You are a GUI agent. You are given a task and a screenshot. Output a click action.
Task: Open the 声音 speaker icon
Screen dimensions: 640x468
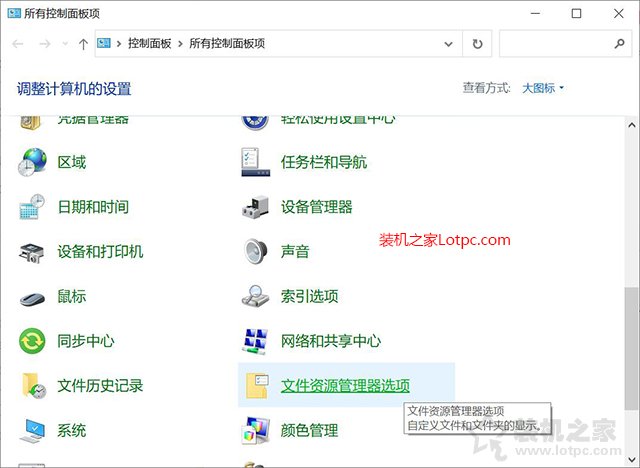tap(256, 251)
